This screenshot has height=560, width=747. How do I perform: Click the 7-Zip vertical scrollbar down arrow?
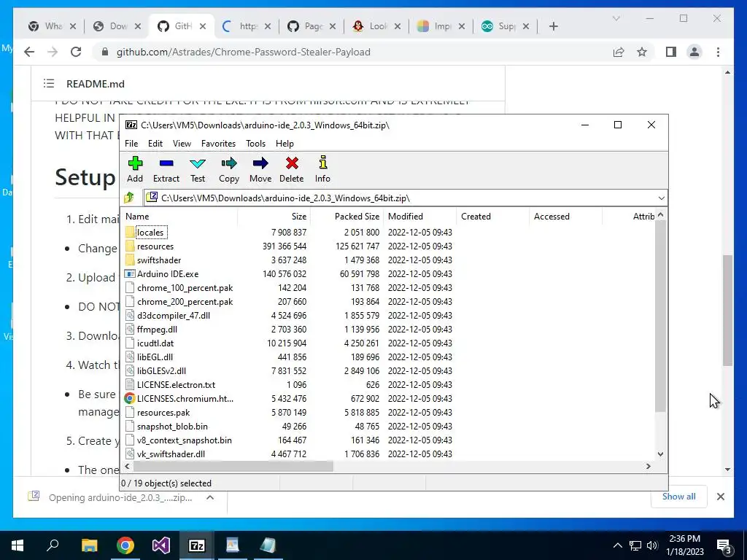[660, 454]
